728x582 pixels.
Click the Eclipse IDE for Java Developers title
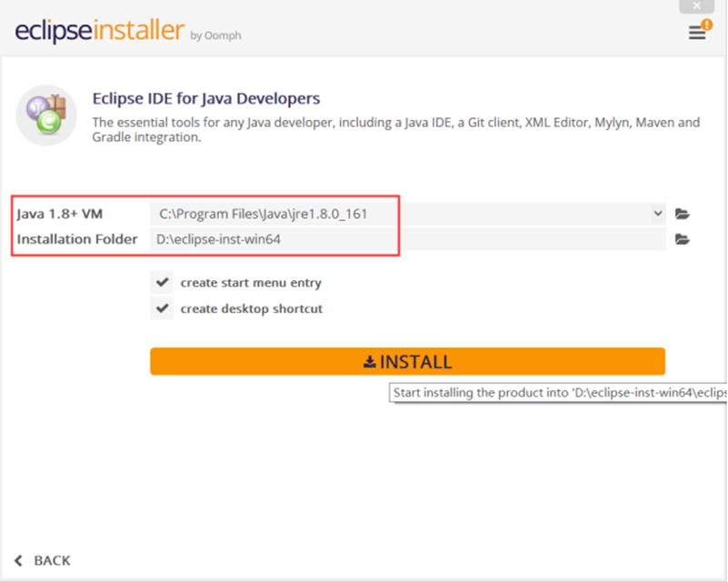coord(206,98)
